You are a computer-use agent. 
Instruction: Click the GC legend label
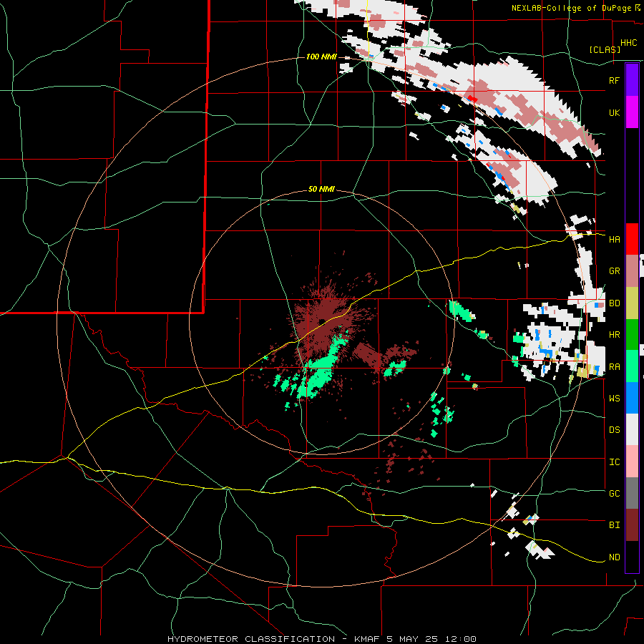point(614,494)
